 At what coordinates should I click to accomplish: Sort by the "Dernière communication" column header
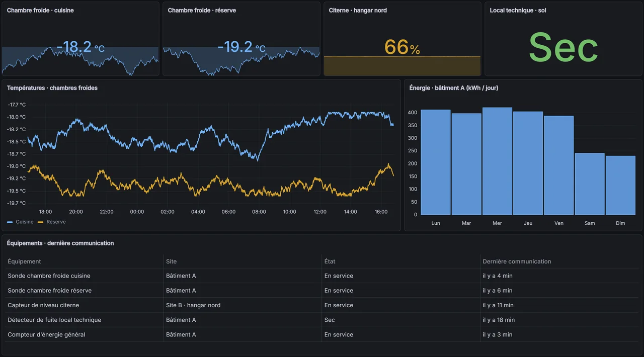[x=517, y=261]
